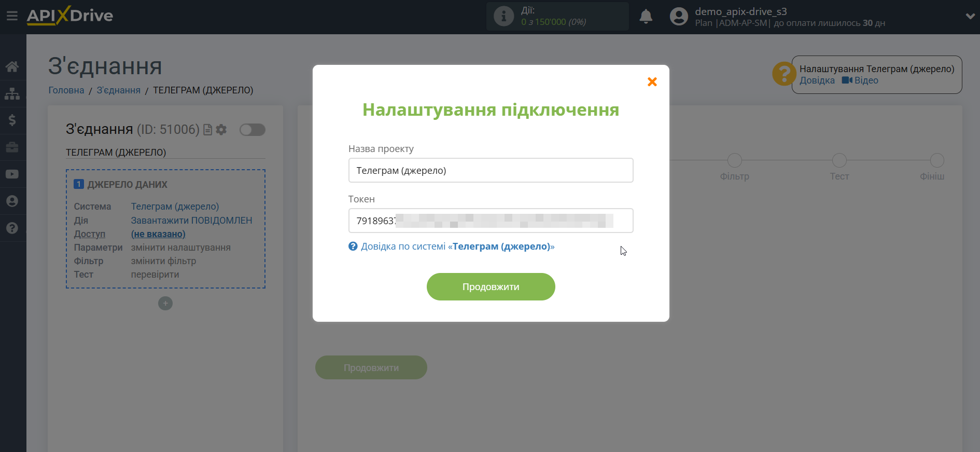Image resolution: width=980 pixels, height=452 pixels.
Task: Click the (не вказано) access link
Action: pyautogui.click(x=158, y=234)
